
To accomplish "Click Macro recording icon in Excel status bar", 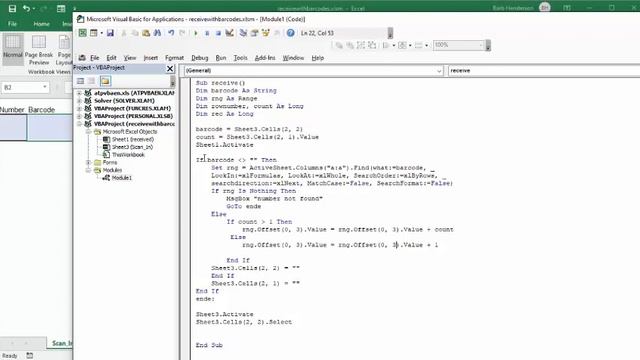I will pyautogui.click(x=29, y=356).
